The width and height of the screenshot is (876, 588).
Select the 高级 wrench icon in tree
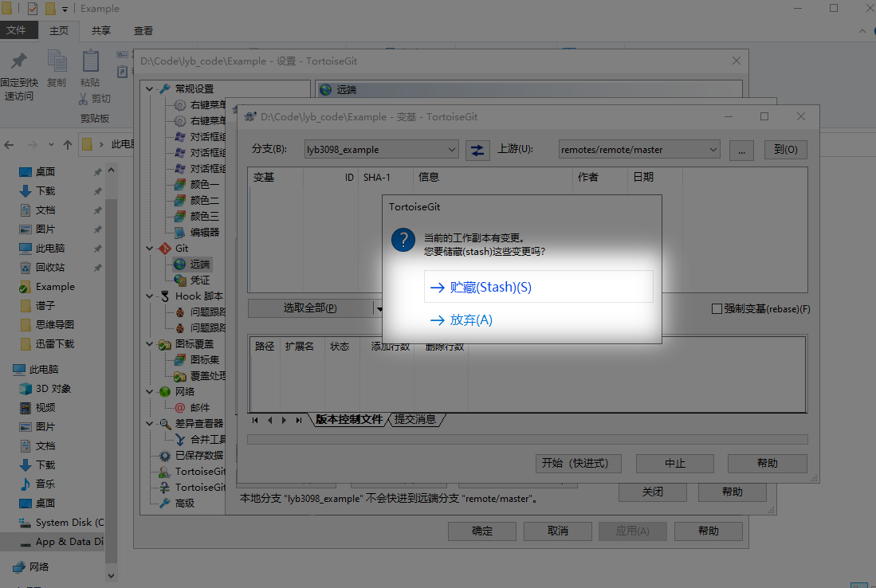point(165,503)
